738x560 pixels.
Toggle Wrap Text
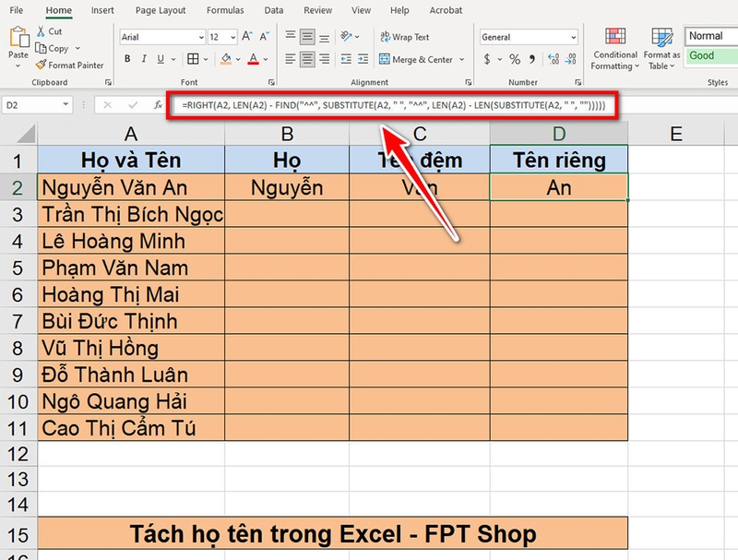click(405, 37)
